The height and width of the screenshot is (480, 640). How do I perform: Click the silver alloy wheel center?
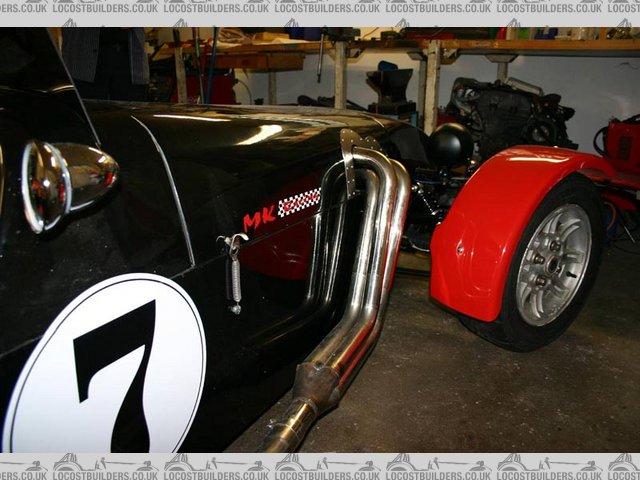pos(553,264)
